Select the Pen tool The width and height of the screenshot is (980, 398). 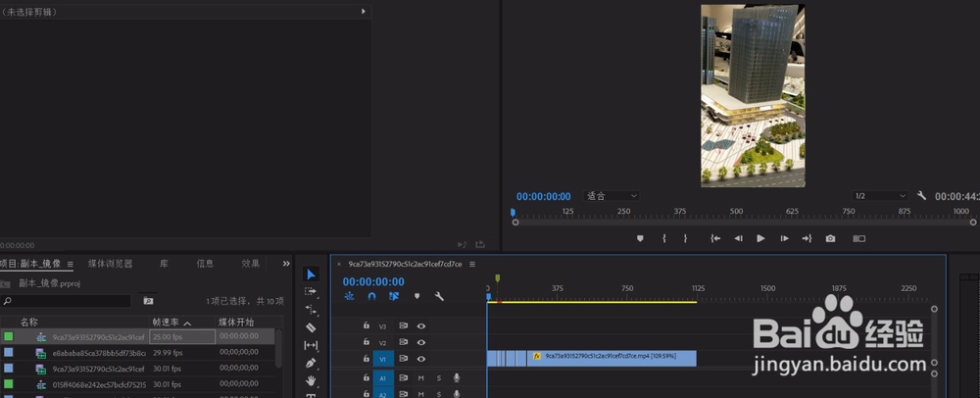click(x=311, y=363)
